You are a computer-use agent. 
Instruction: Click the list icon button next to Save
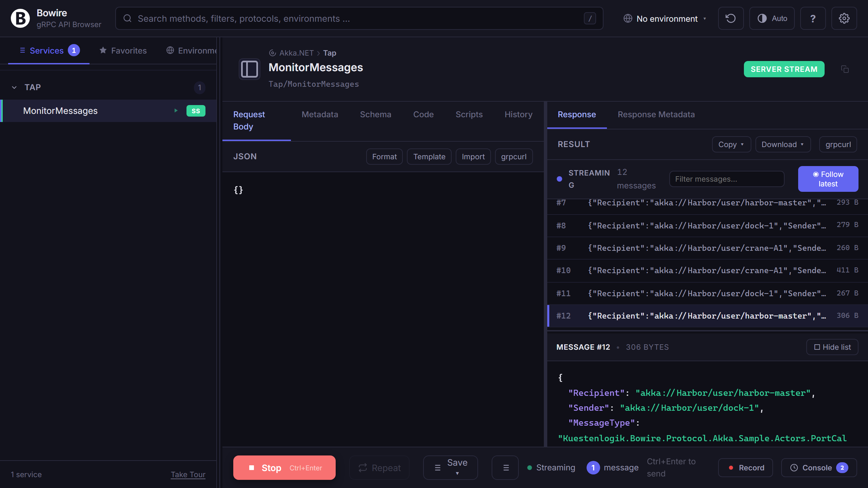point(505,468)
